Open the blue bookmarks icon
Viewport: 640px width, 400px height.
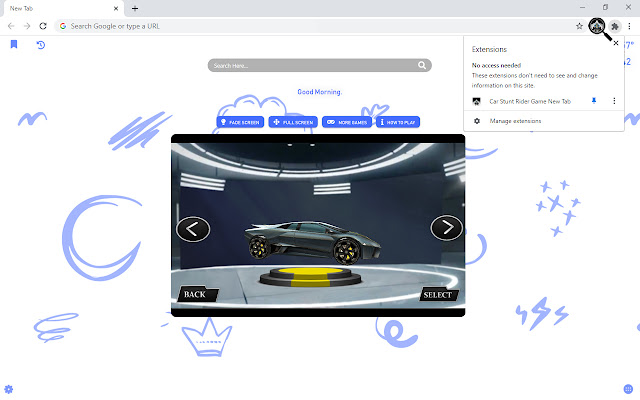(x=14, y=45)
